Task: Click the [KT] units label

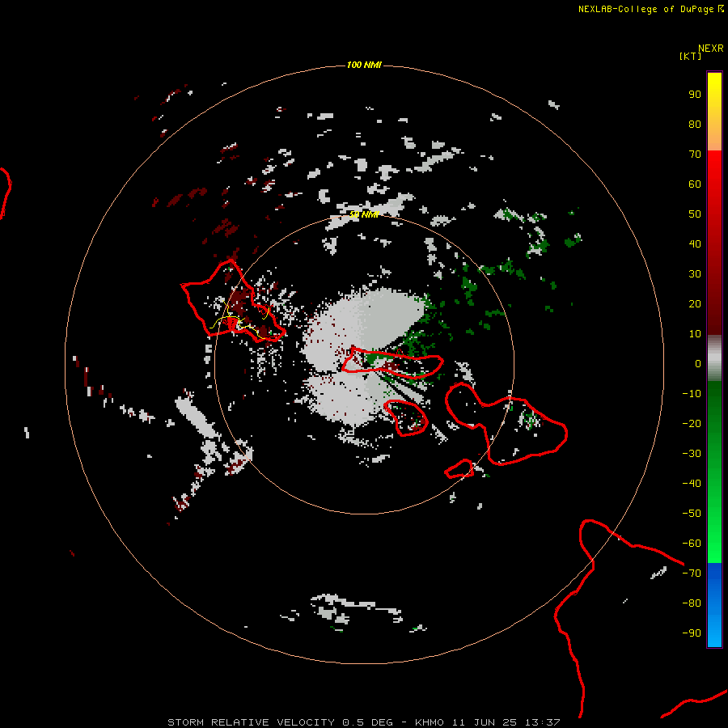Action: coord(690,56)
